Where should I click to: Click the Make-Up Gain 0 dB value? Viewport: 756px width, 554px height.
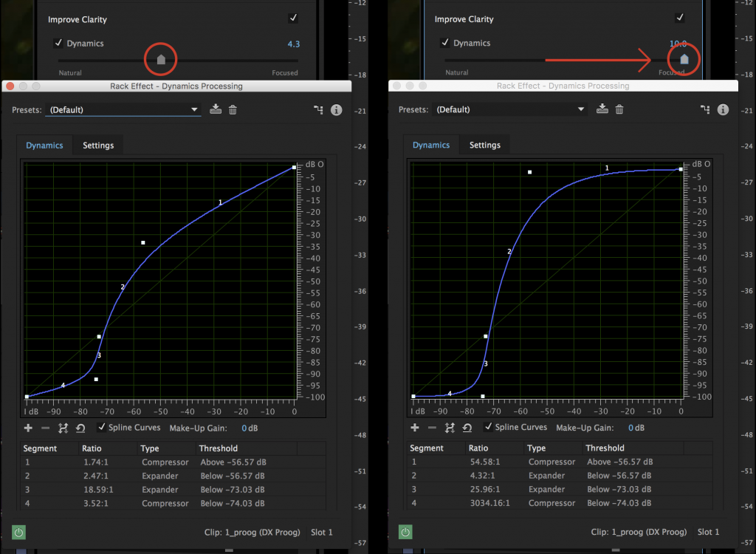tap(245, 427)
